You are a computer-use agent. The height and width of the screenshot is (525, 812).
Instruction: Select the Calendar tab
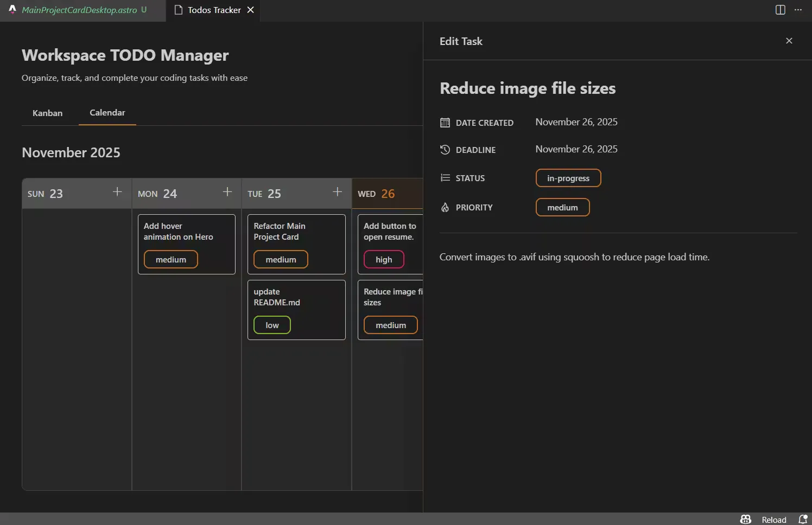point(107,112)
